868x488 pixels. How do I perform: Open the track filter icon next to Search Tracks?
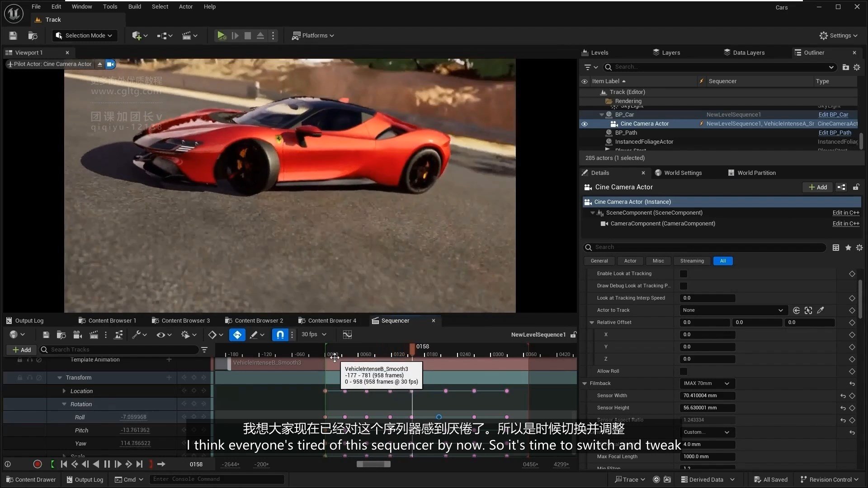pos(204,350)
